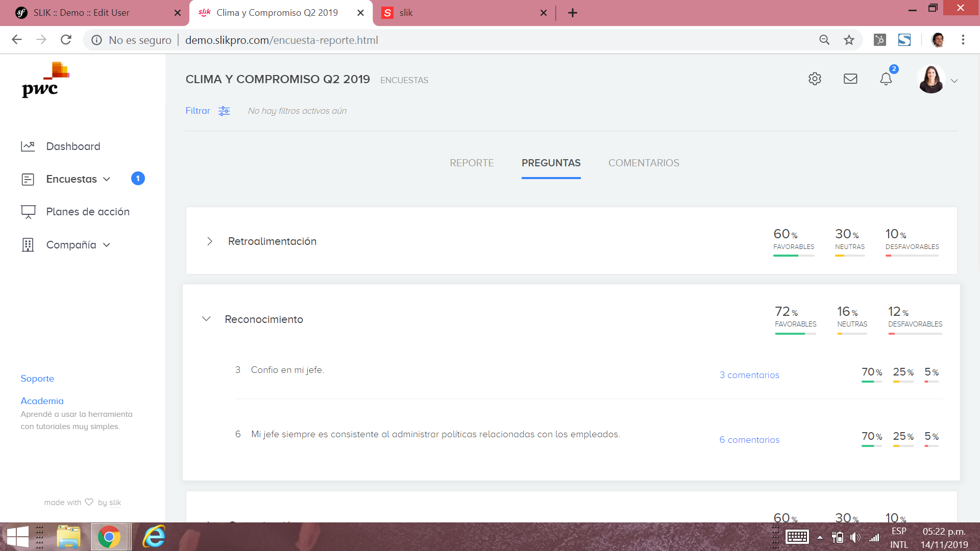Click the notifications bell icon
980x551 pixels.
tap(886, 79)
